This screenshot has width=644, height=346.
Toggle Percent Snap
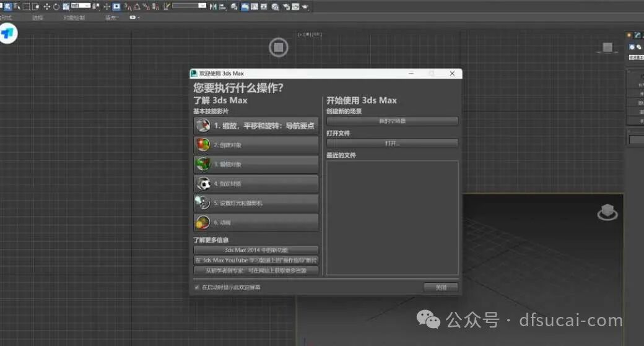tap(146, 7)
